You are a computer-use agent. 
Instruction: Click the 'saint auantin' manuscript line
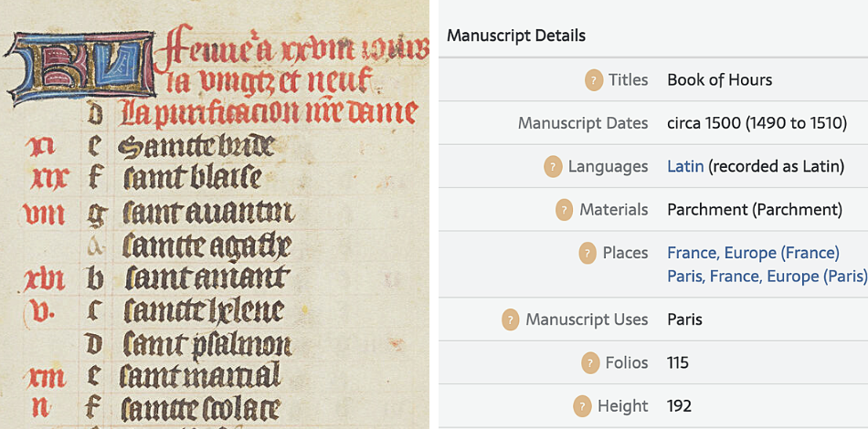point(208,213)
